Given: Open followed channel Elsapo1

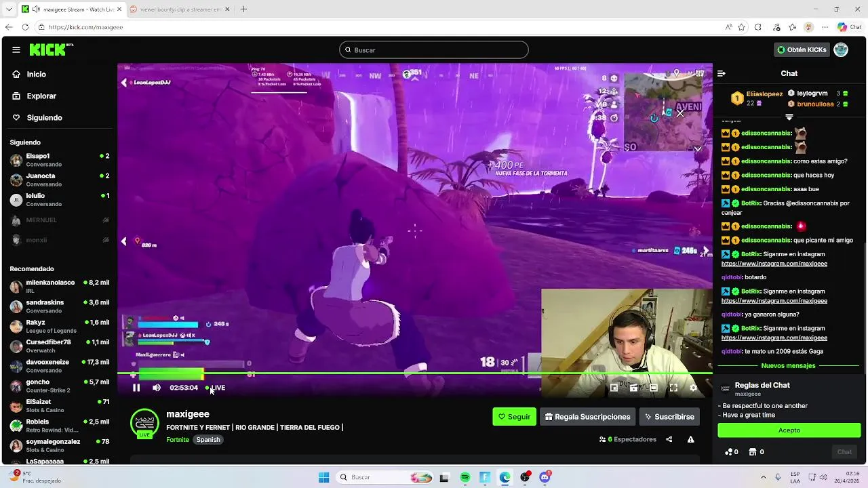Looking at the screenshot, I should (59, 160).
